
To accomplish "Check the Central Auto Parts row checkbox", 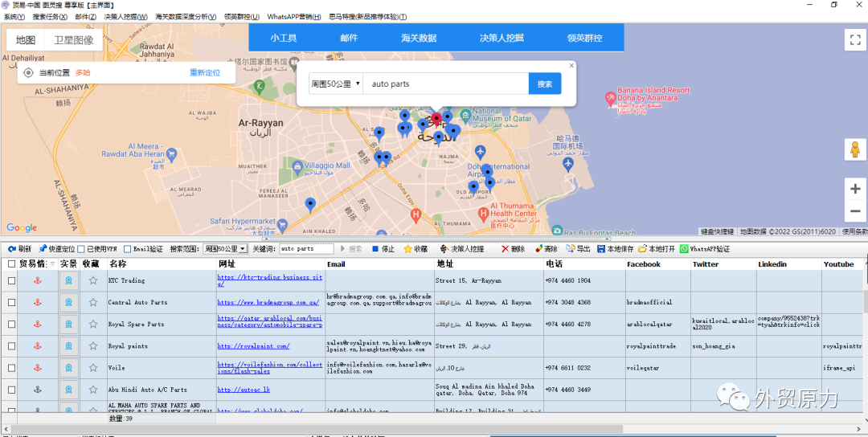I will [x=11, y=303].
